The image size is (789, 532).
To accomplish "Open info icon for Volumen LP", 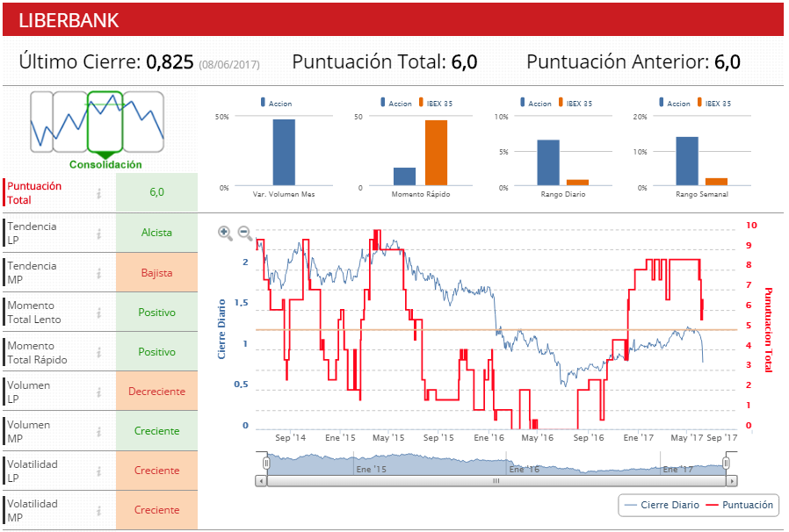I will (99, 392).
